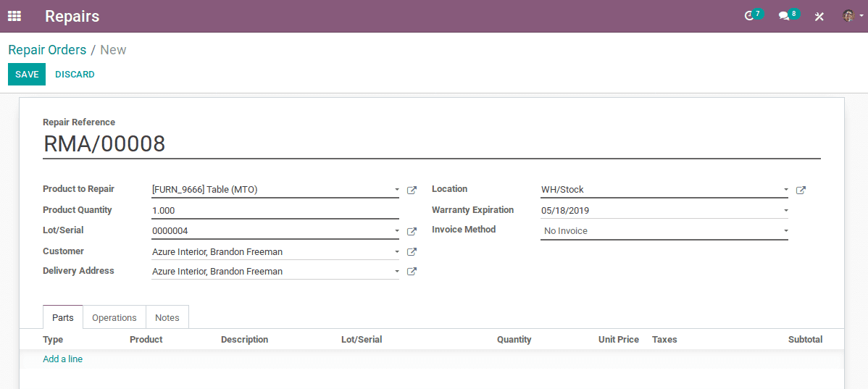Click the Product Quantity field 1.000

click(x=275, y=210)
